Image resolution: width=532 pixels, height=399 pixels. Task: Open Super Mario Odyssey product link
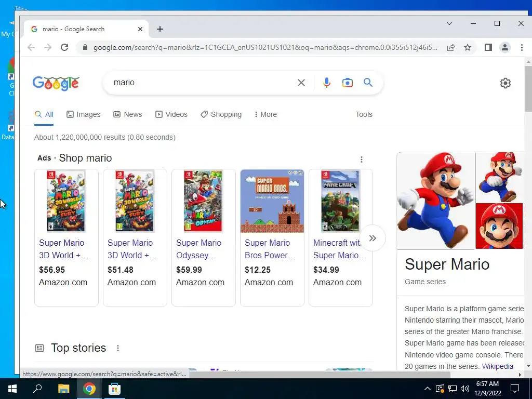click(198, 249)
